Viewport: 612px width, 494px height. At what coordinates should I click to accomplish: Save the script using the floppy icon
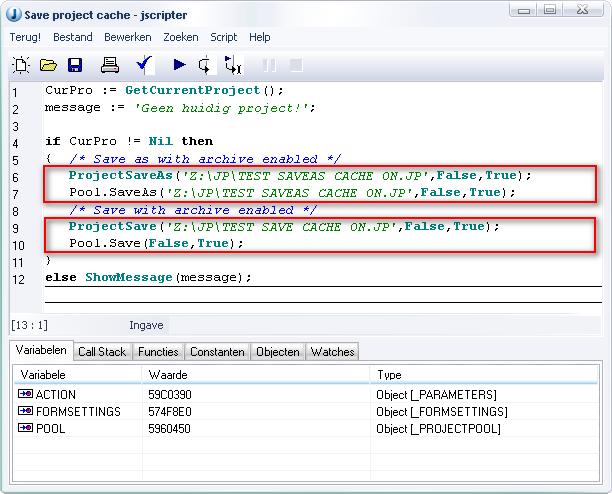(x=75, y=65)
